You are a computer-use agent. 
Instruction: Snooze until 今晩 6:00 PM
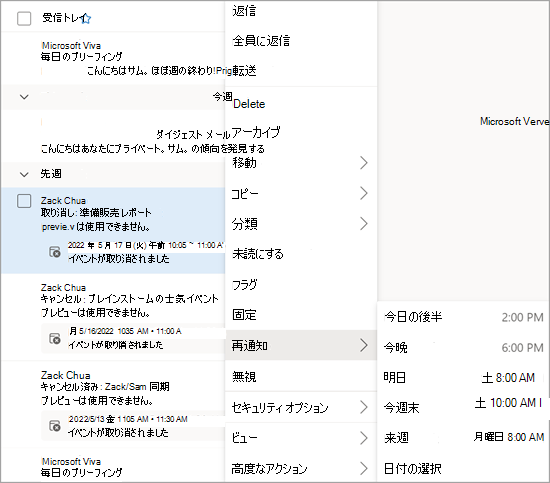(463, 348)
